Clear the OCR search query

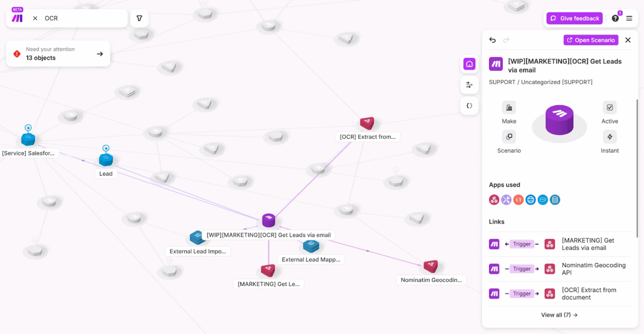coord(35,18)
